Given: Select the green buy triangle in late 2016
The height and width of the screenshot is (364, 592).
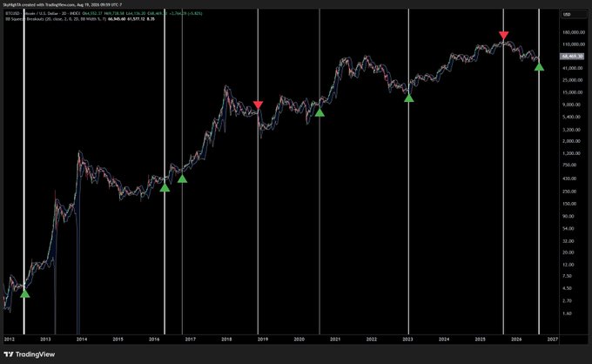Looking at the screenshot, I should coord(182,179).
